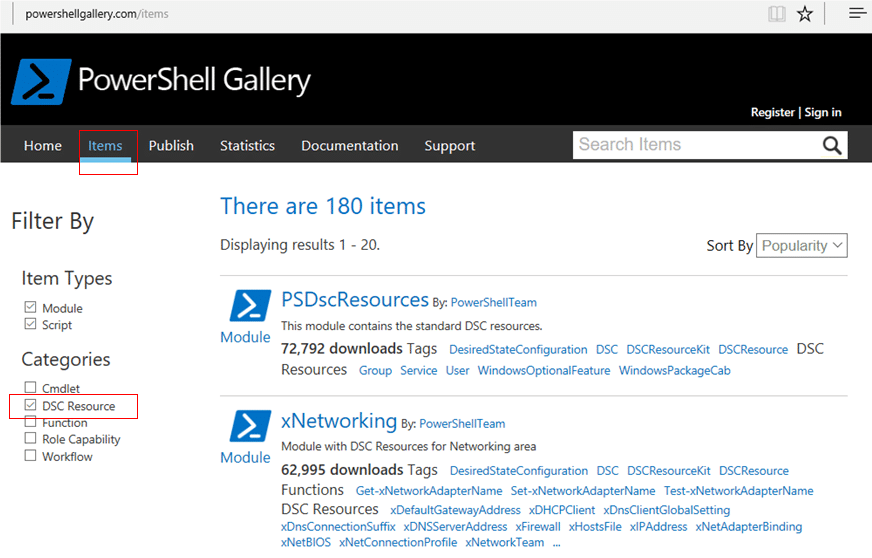Click the xNetworkTeam resource link
The height and width of the screenshot is (558, 872).
coord(505,542)
